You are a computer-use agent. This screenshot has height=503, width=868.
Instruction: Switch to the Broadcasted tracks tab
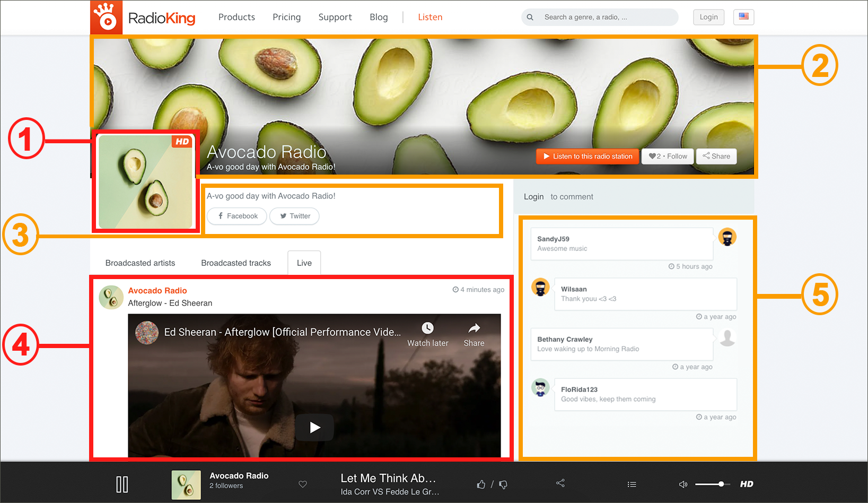click(236, 263)
